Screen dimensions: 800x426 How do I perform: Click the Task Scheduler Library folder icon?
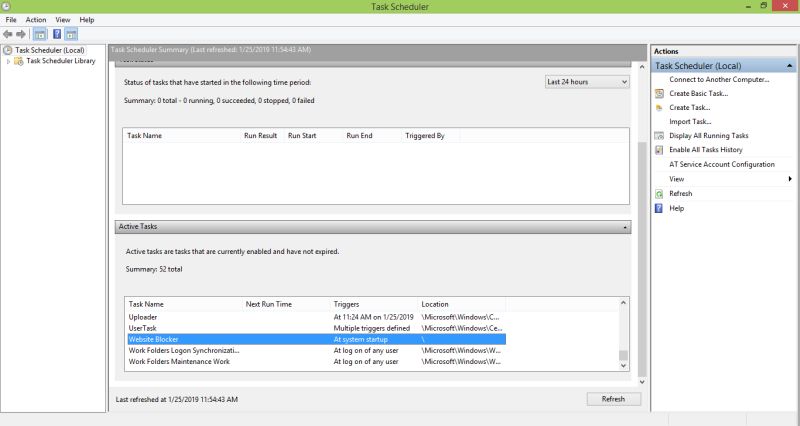18,61
